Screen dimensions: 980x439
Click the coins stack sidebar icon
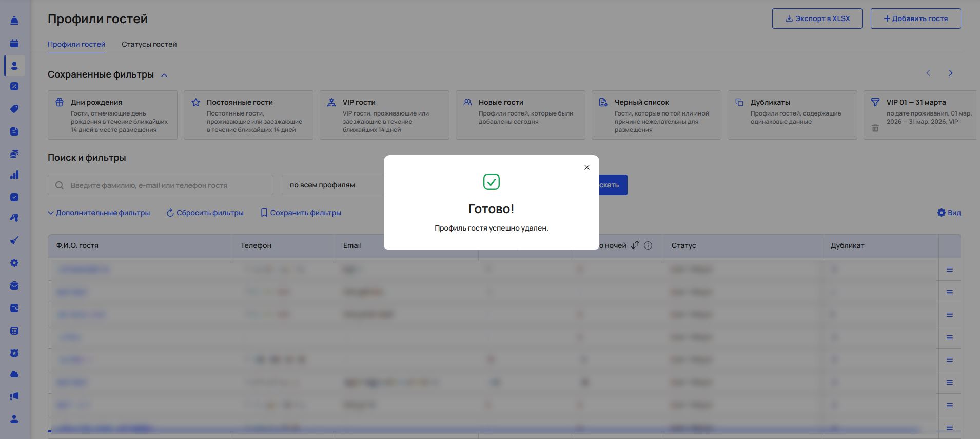(x=14, y=154)
